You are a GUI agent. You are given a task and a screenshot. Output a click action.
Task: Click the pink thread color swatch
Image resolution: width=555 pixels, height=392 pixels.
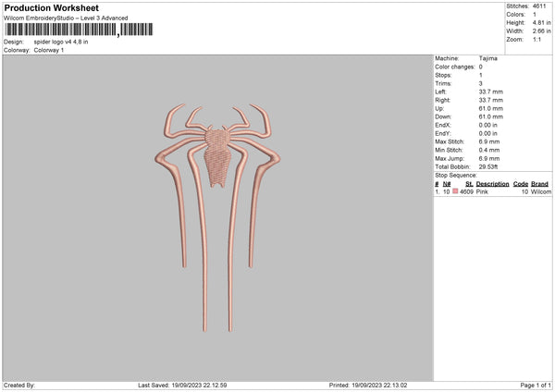click(x=455, y=191)
